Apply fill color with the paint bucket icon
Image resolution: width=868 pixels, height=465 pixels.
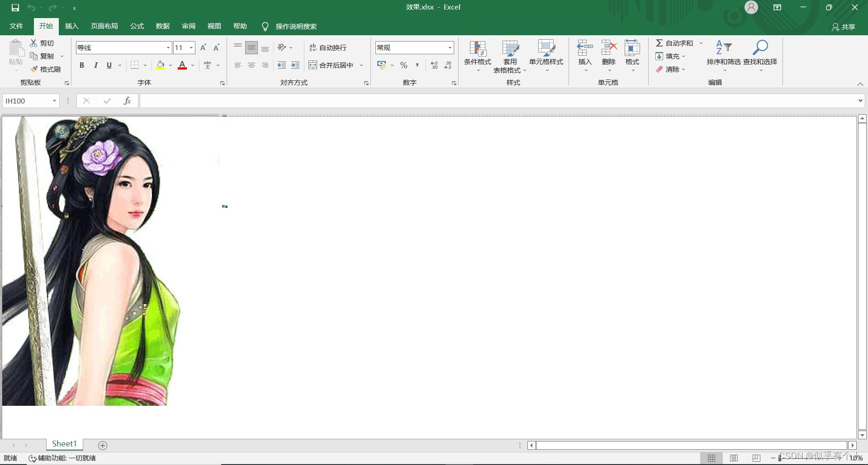[x=160, y=65]
